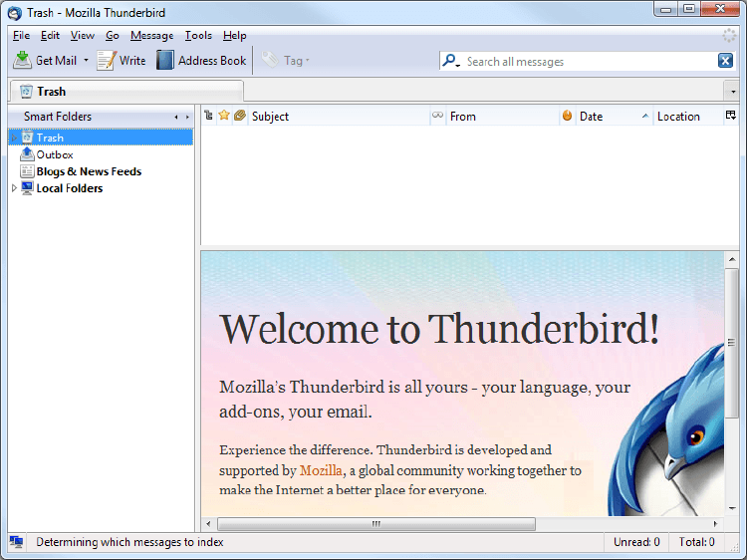Open the Get Mail dropdown arrow

[x=86, y=61]
